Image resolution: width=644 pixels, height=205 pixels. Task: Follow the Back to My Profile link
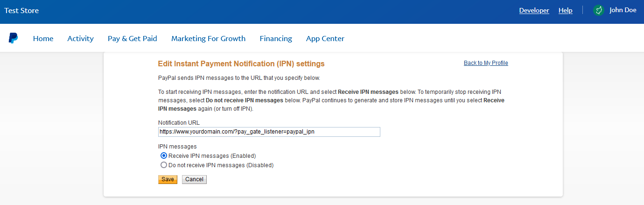(x=486, y=63)
